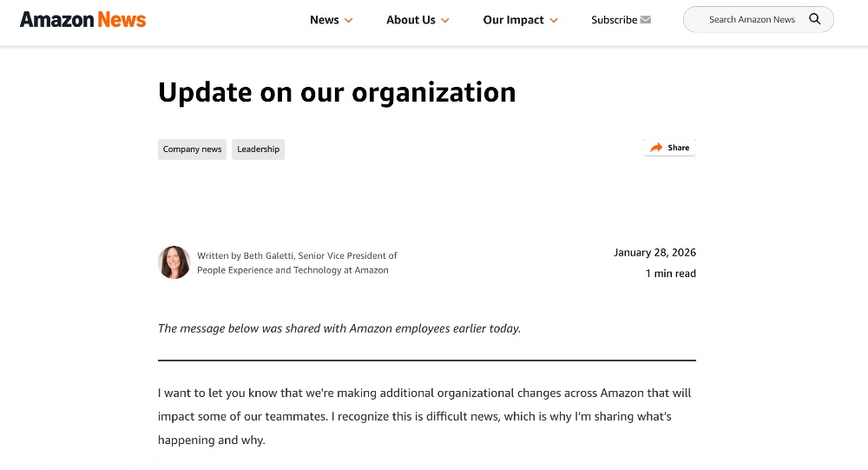The width and height of the screenshot is (868, 470).
Task: Click the article title heading
Action: [x=337, y=92]
